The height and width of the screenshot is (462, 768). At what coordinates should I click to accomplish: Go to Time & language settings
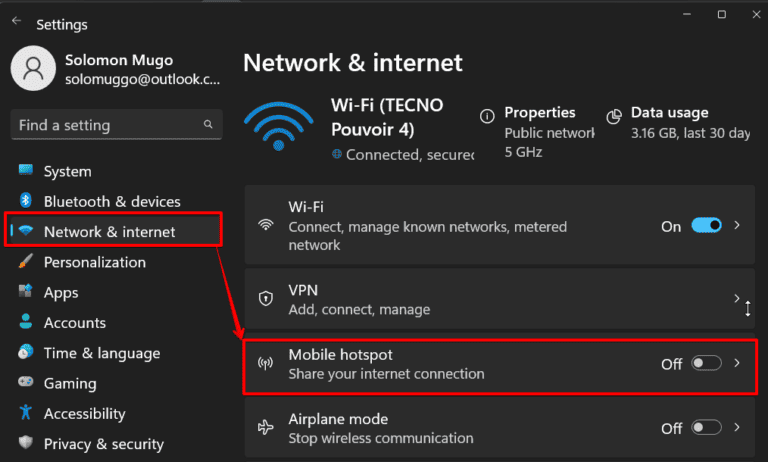[x=101, y=353]
